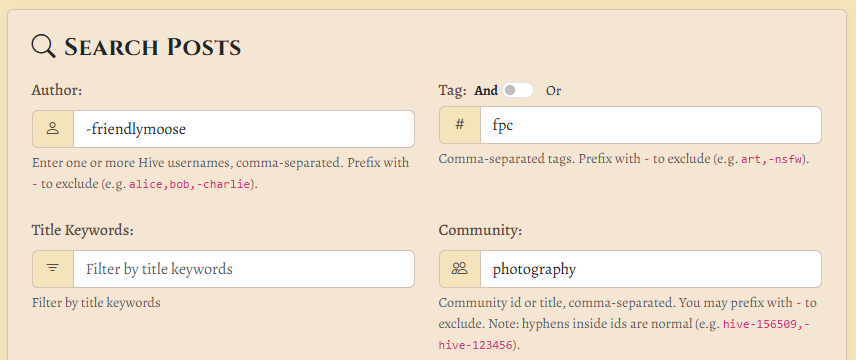Screen dimensions: 856x360
Task: Click the Tag: field label
Action: pyautogui.click(x=452, y=91)
